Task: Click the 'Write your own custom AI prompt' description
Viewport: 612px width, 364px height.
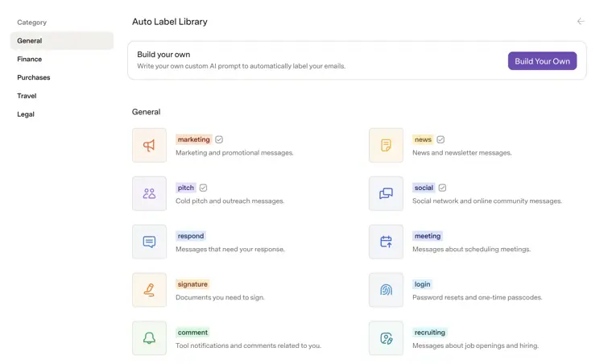Action: coord(242,66)
